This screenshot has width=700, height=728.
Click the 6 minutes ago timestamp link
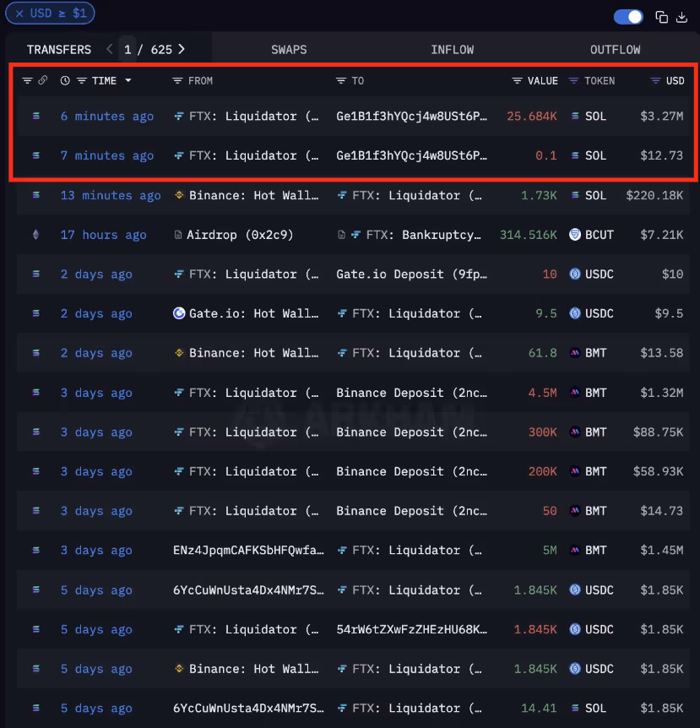[x=106, y=116]
